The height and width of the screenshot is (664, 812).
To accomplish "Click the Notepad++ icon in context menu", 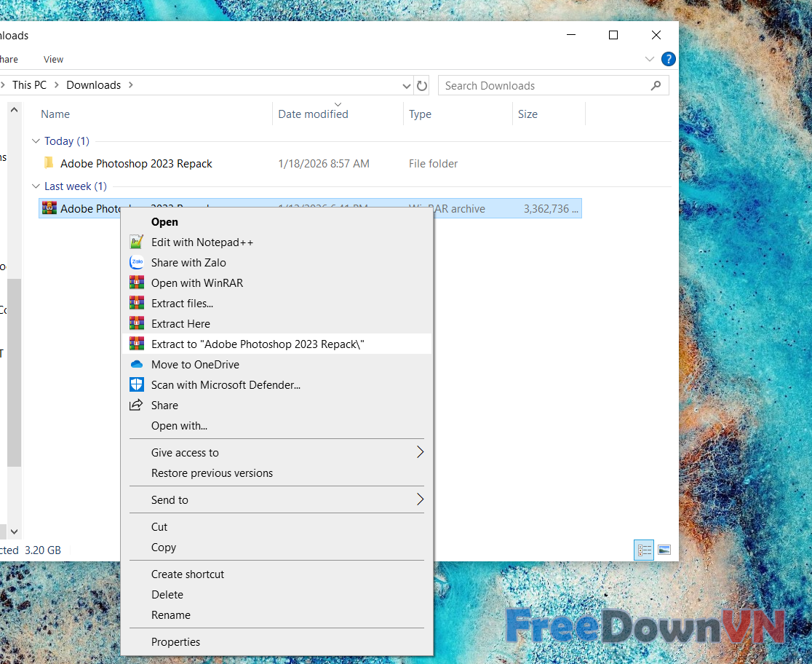I will point(136,242).
